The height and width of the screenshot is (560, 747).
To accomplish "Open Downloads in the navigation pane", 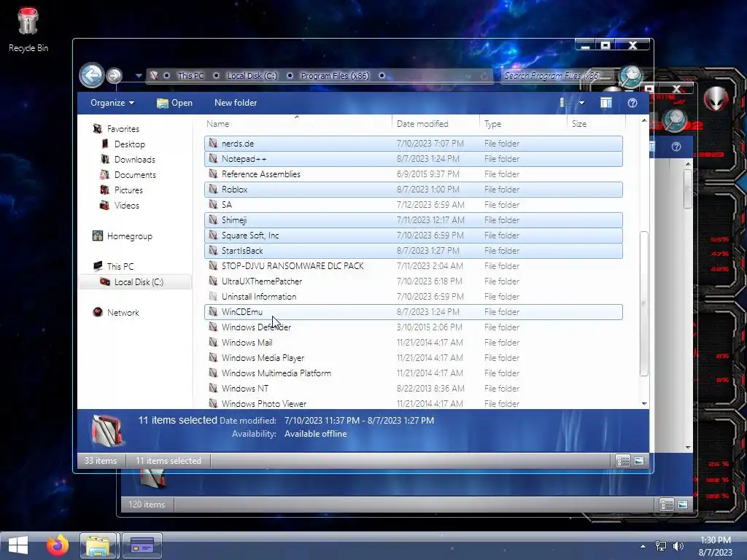I will (134, 160).
